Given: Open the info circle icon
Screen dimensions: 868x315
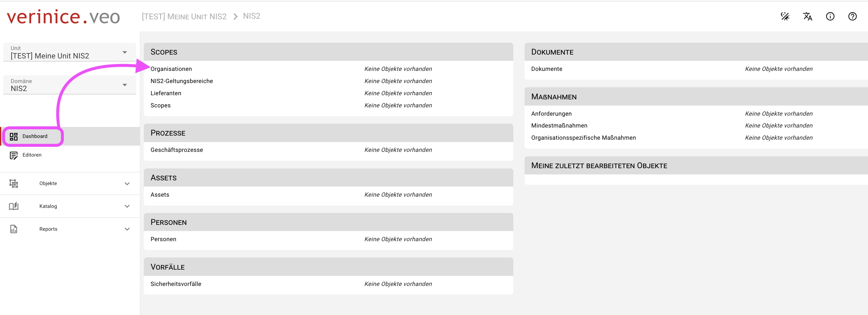Looking at the screenshot, I should [x=830, y=16].
